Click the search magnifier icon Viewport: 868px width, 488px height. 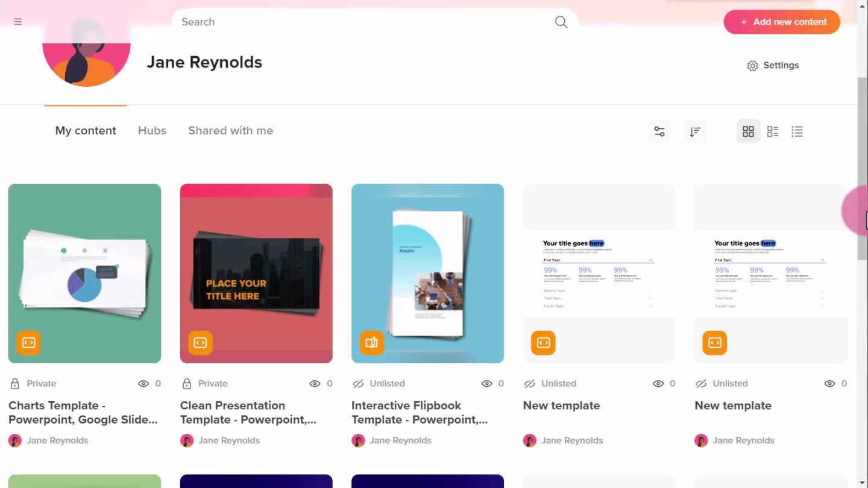click(x=561, y=22)
